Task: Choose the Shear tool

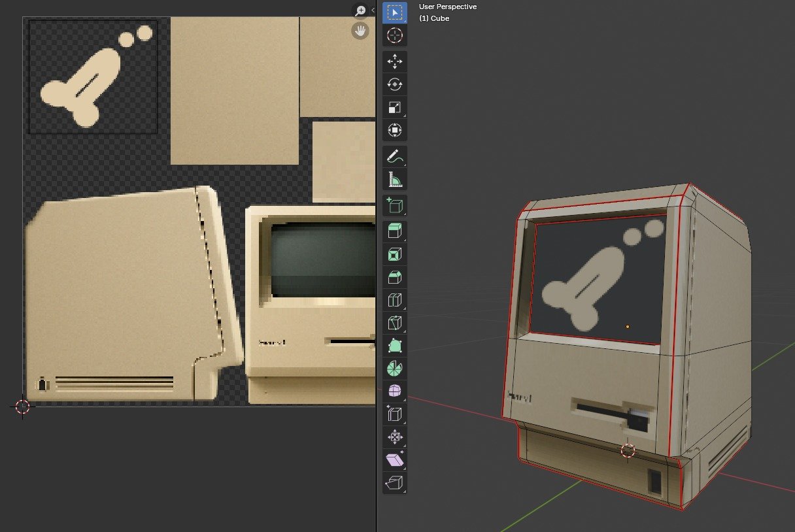Action: point(395,460)
